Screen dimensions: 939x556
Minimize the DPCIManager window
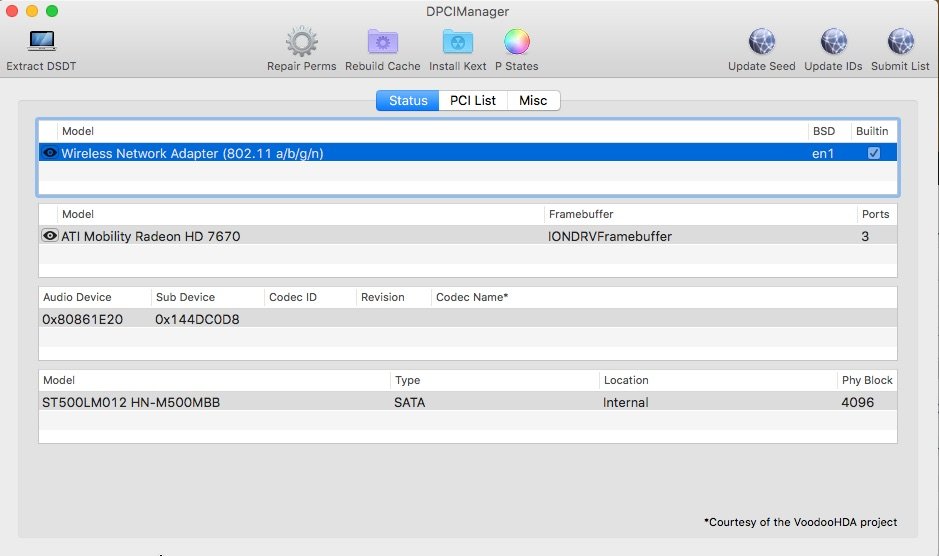[32, 11]
